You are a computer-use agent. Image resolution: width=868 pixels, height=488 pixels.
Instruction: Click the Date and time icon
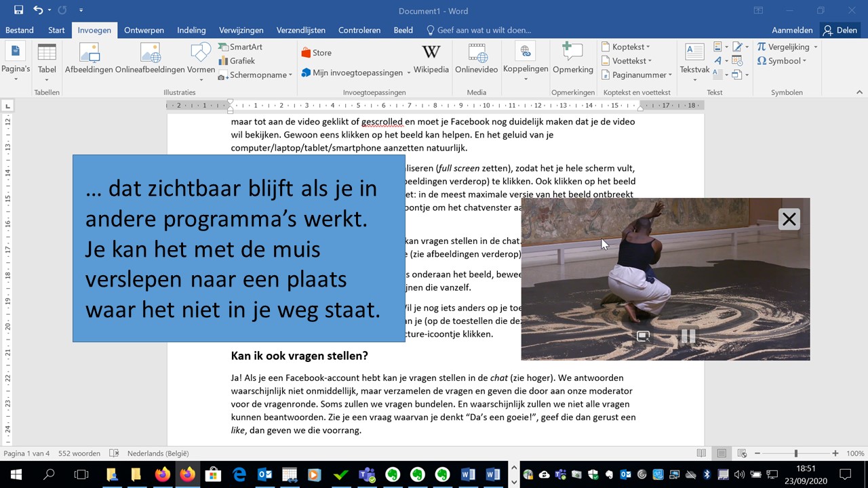pyautogui.click(x=737, y=61)
